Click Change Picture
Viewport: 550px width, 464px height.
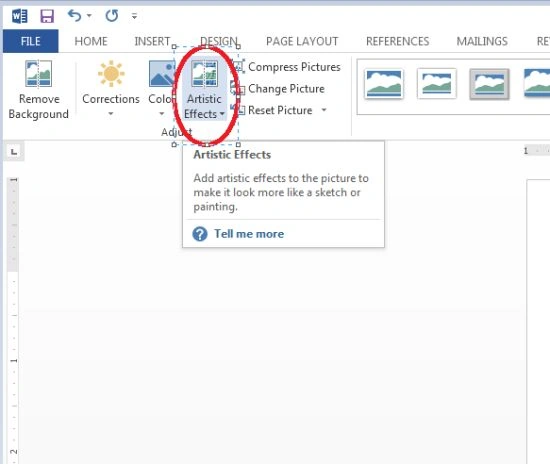pos(279,89)
